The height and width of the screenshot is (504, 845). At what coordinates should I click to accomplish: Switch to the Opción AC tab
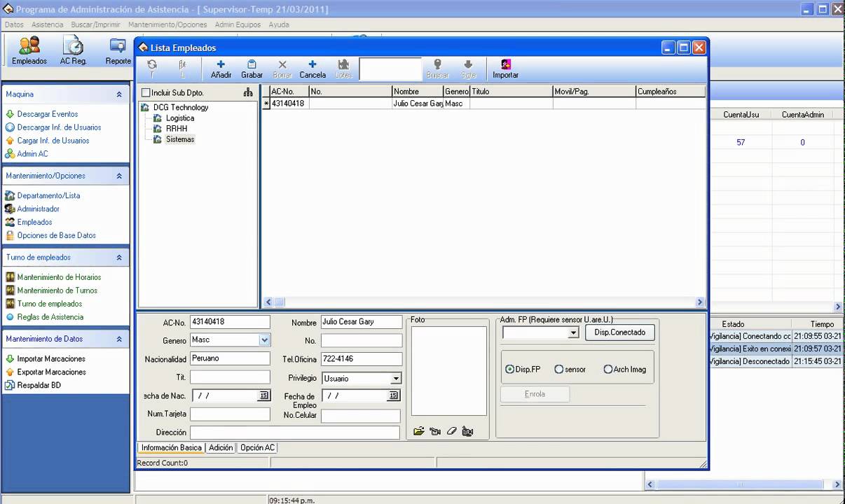pyautogui.click(x=257, y=448)
